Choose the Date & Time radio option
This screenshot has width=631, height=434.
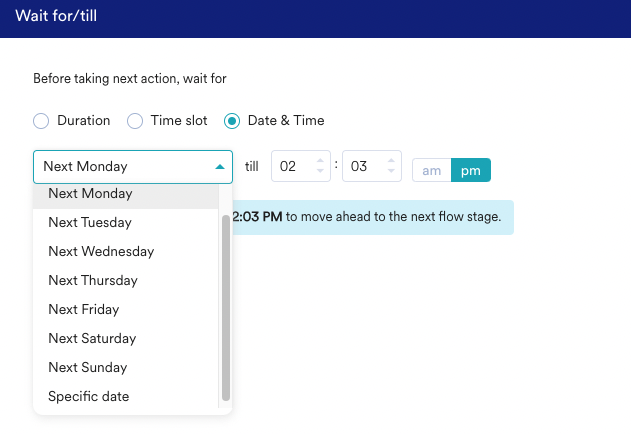coord(232,121)
